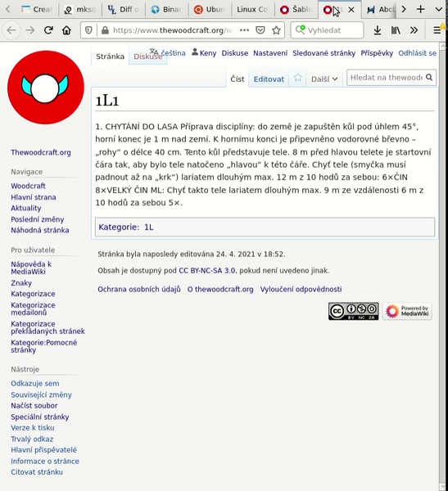Image resolution: width=448 pixels, height=491 pixels.
Task: Open Vyloučení odpovědnosti link
Action: (301, 290)
